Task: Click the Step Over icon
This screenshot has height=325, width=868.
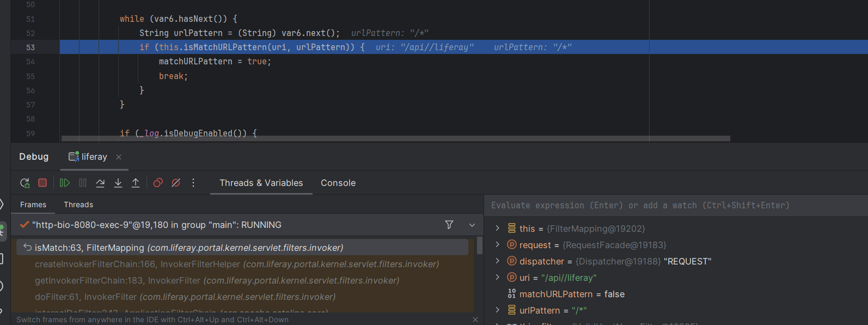Action: click(100, 183)
